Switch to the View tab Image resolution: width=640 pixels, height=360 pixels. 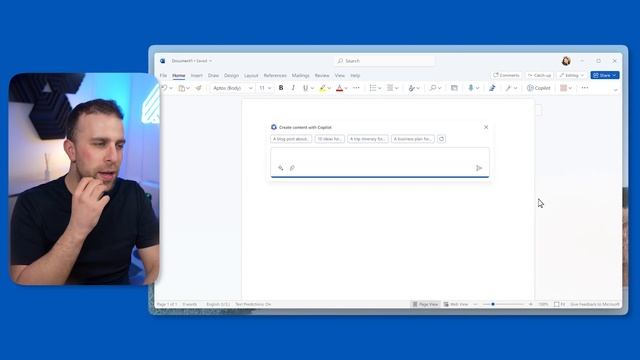(340, 76)
